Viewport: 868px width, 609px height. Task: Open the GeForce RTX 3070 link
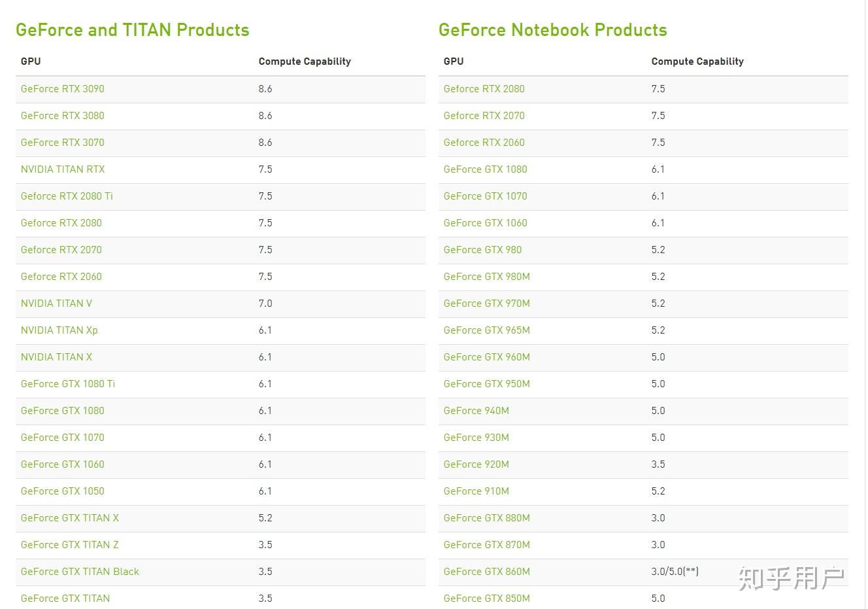62,143
